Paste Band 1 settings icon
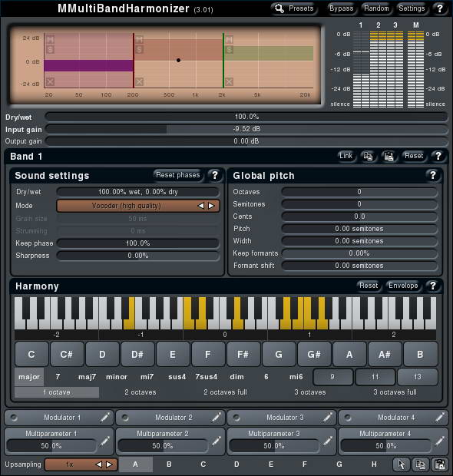This screenshot has height=476, width=453. (389, 157)
